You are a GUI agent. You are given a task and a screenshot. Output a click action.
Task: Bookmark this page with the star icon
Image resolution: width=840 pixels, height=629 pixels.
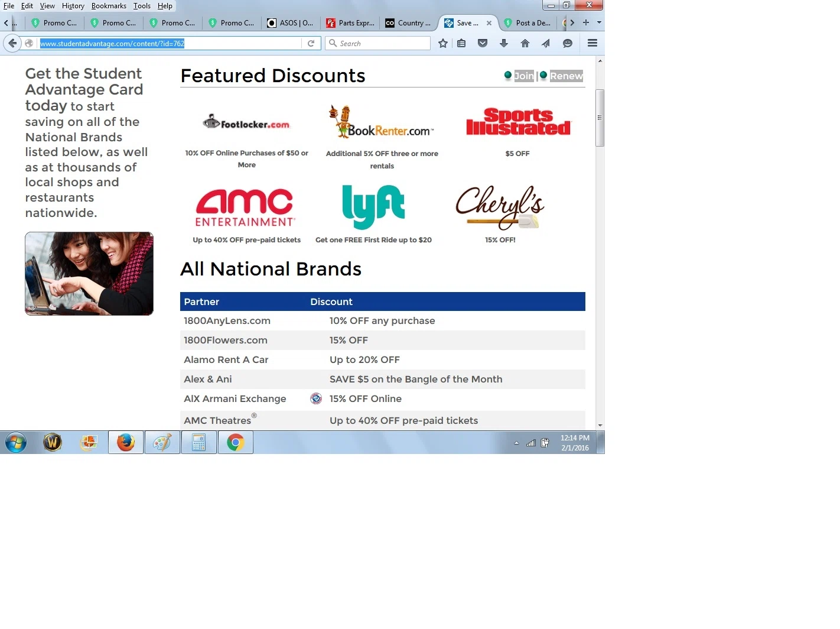tap(443, 43)
